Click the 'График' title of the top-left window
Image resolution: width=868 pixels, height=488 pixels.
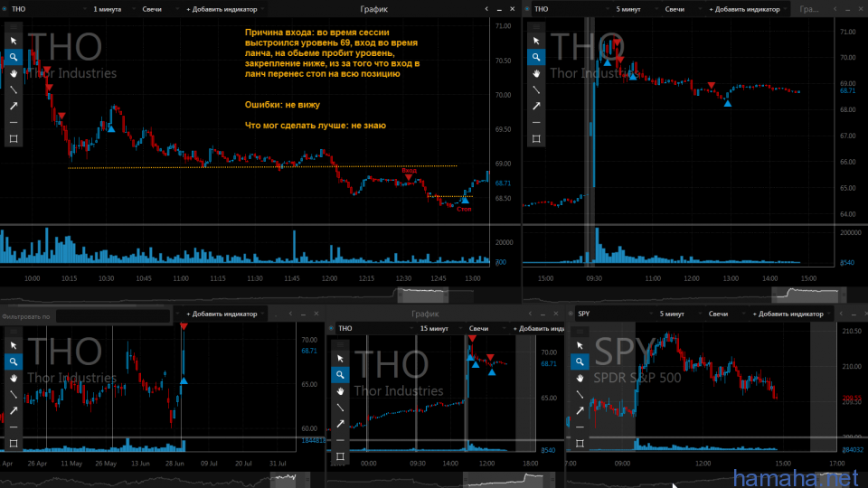(x=373, y=9)
